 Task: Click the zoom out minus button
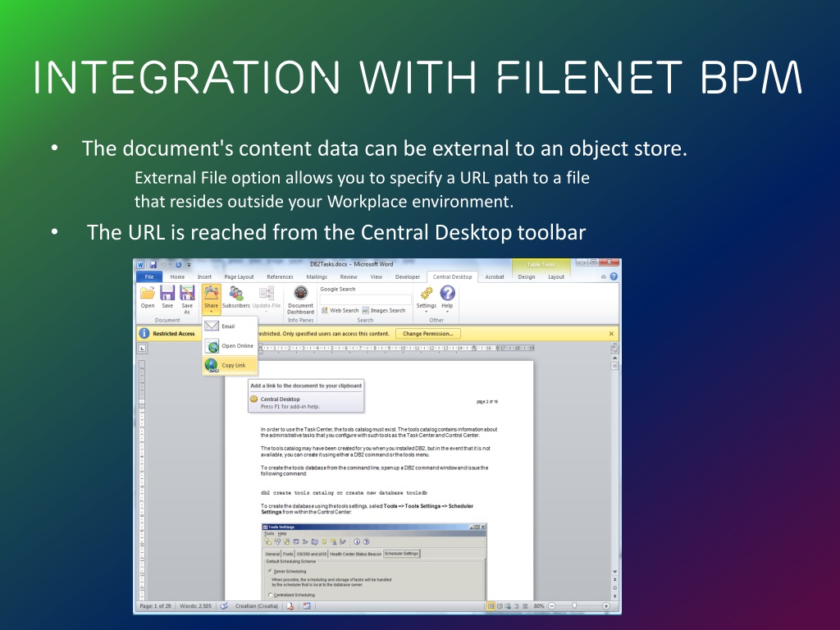point(552,606)
